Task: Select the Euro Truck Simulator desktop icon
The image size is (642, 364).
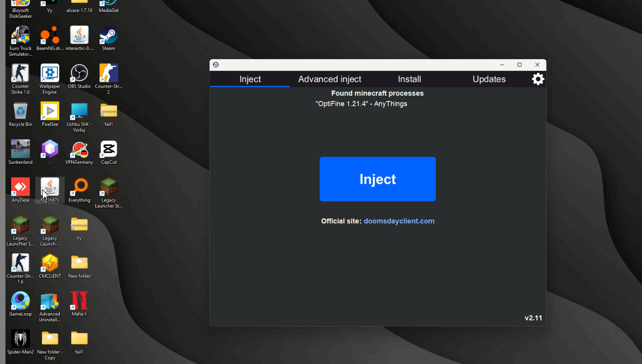Action: [20, 41]
